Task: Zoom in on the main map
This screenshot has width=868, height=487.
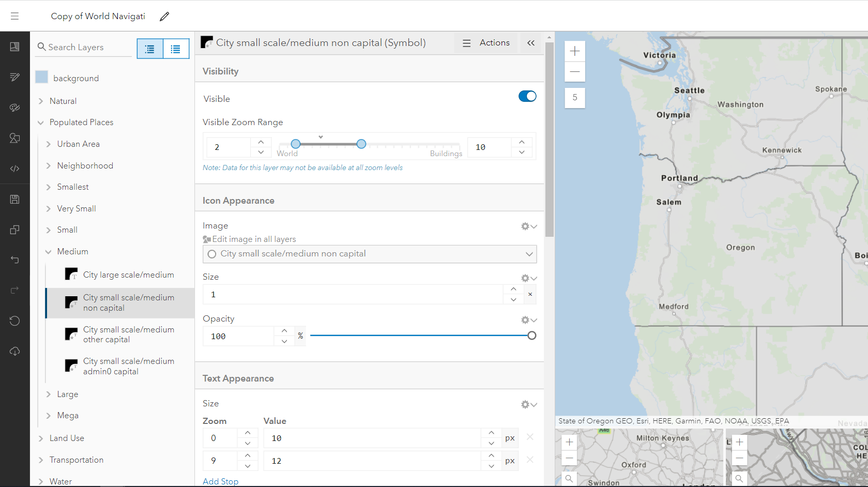Action: pyautogui.click(x=575, y=51)
